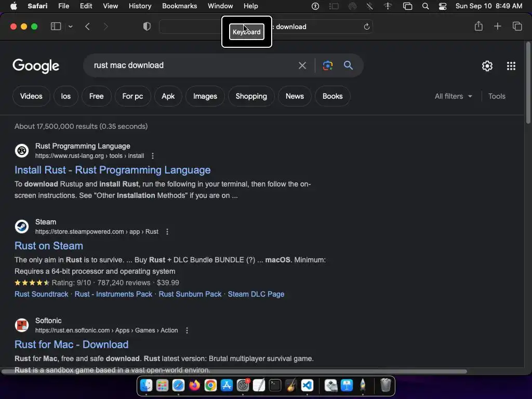Click the forward navigation arrow
The image size is (532, 399).
pos(105,26)
